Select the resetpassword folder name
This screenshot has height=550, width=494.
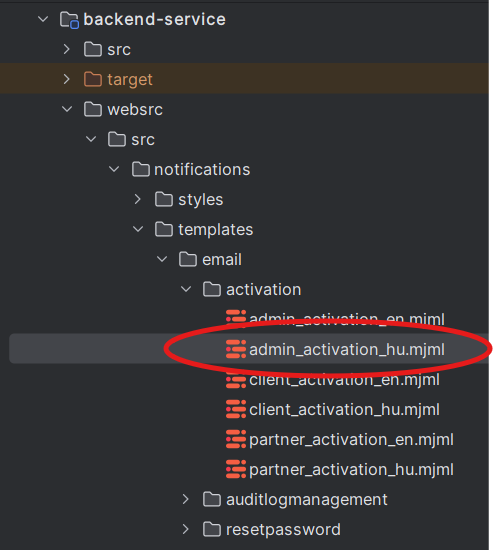283,530
